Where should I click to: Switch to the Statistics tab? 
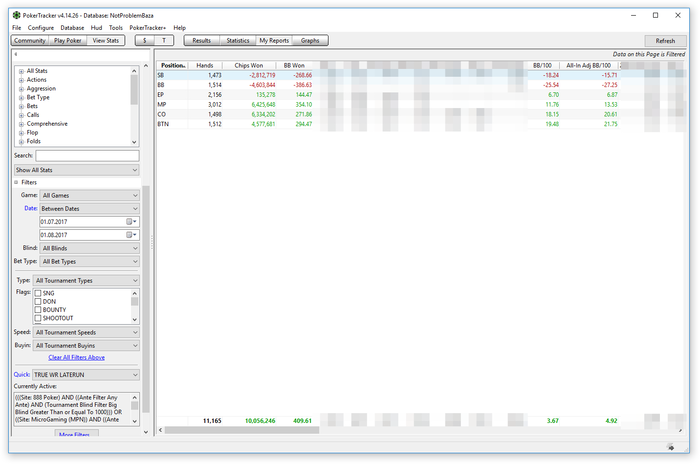coord(238,41)
